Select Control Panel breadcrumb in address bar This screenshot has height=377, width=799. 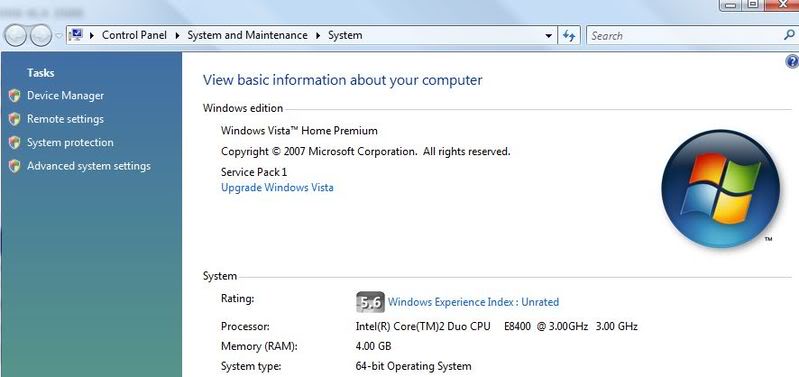coord(134,35)
